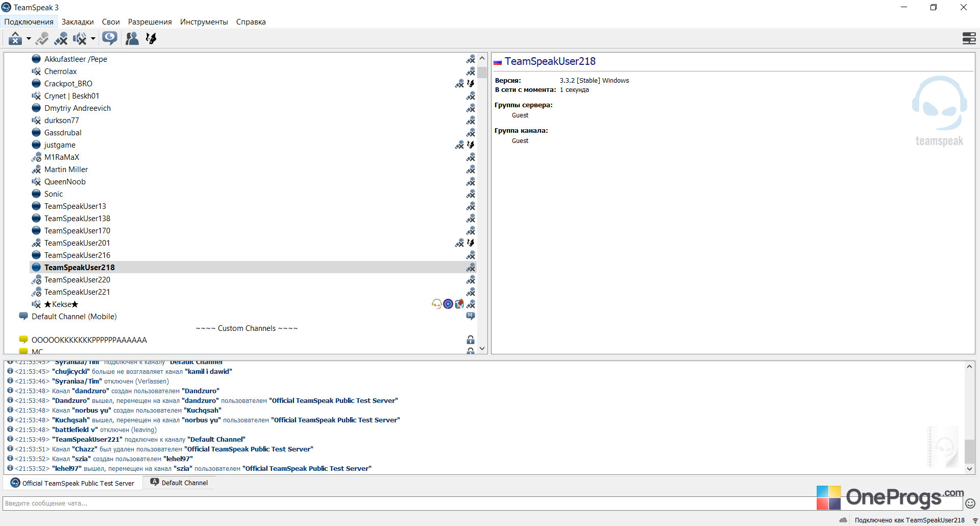Click the muted-mic status icon beside M1RaMaX
980x526 pixels.
tap(36, 157)
